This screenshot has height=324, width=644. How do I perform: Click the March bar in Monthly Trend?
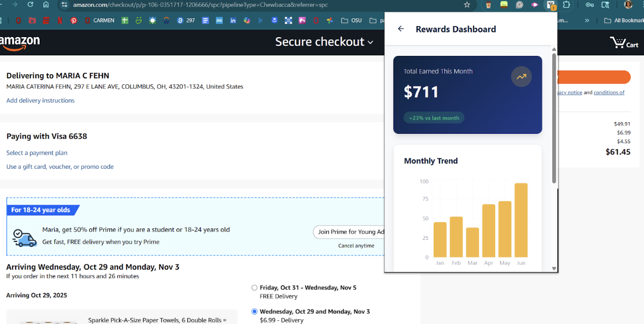pyautogui.click(x=472, y=242)
